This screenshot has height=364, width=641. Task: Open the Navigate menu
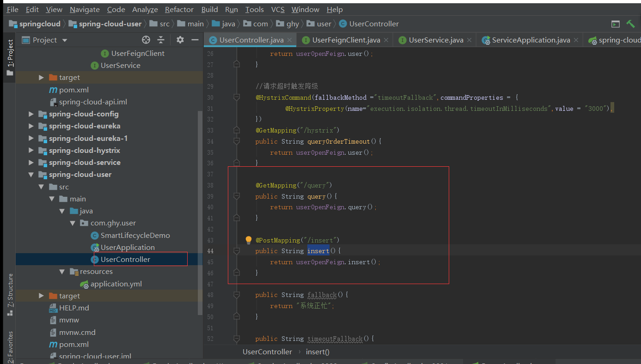point(85,9)
